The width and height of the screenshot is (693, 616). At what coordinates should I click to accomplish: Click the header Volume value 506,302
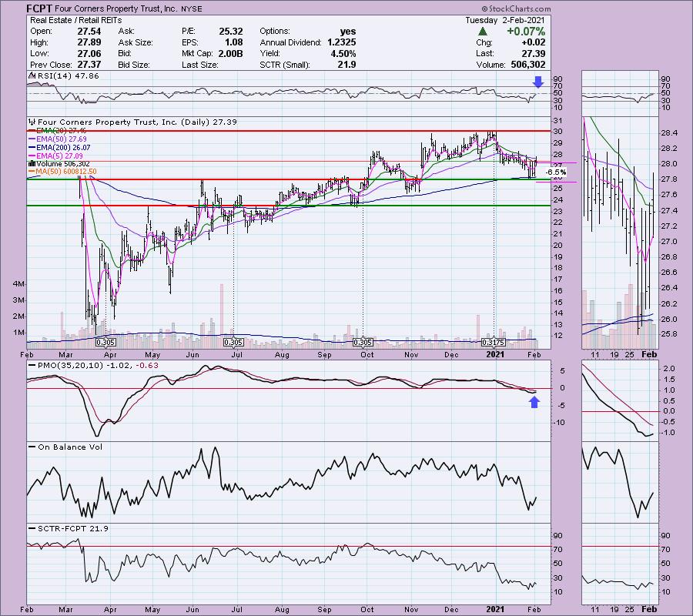coord(527,65)
